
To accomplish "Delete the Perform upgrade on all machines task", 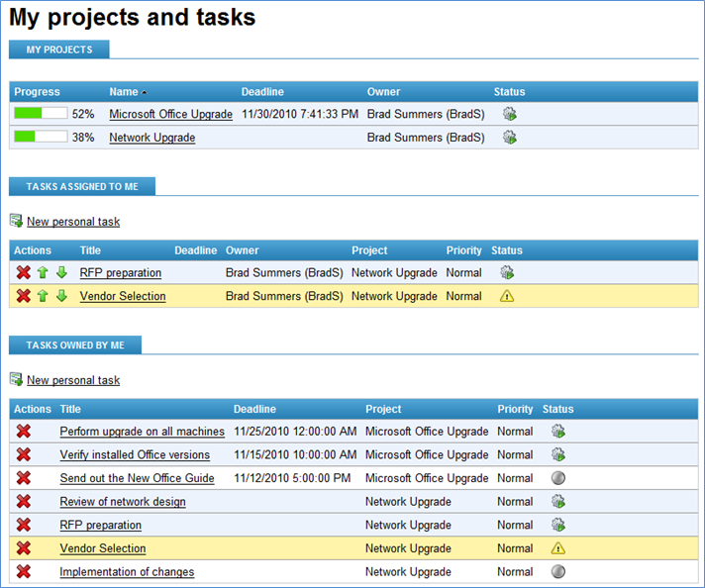I will coord(24,432).
